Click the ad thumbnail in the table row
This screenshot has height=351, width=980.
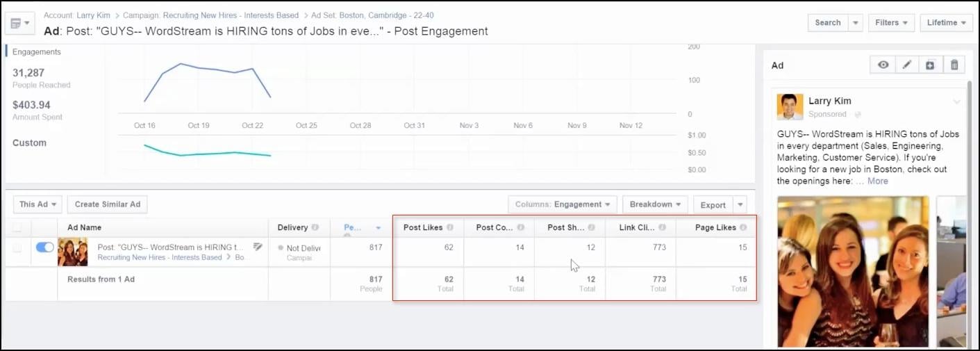(x=73, y=252)
